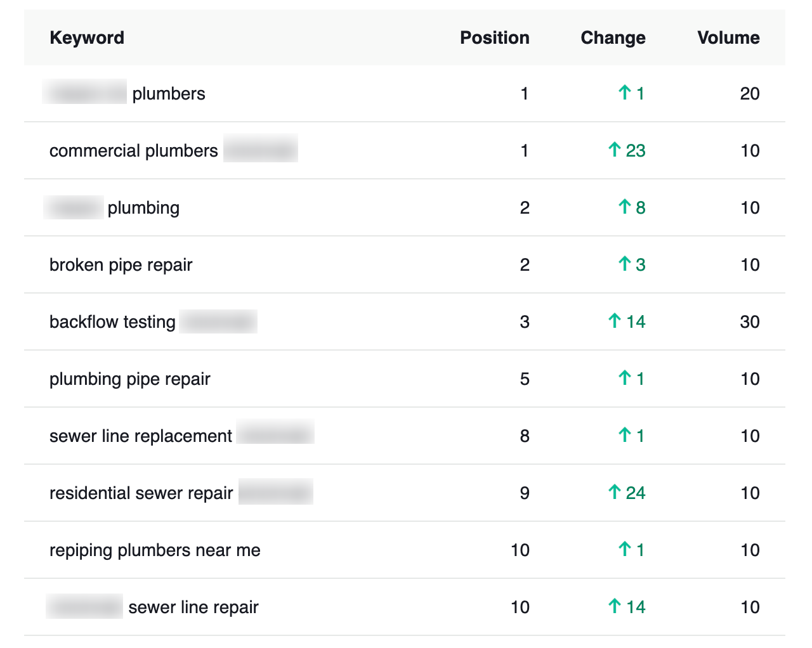
Task: Click change value 8 in plumbing row
Action: (x=641, y=208)
